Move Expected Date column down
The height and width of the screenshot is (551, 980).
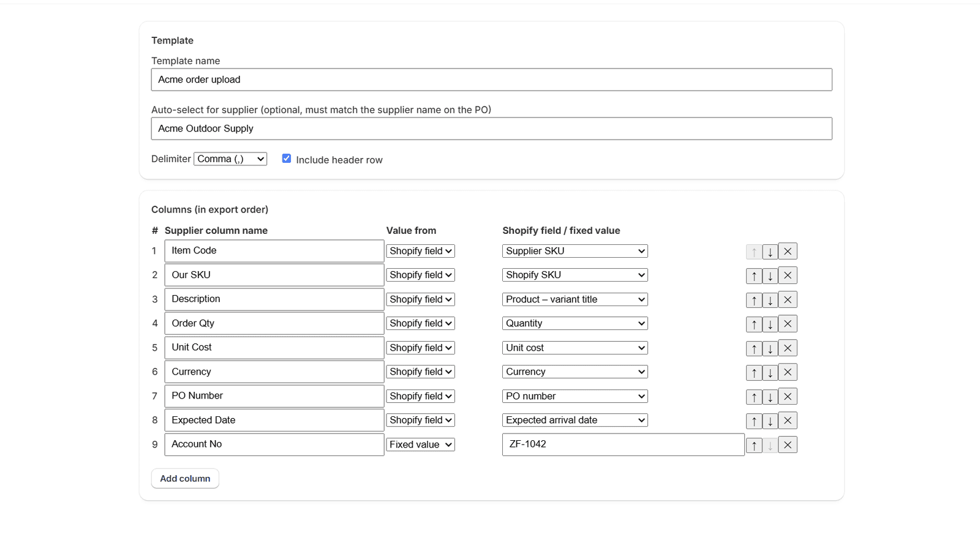coord(770,421)
